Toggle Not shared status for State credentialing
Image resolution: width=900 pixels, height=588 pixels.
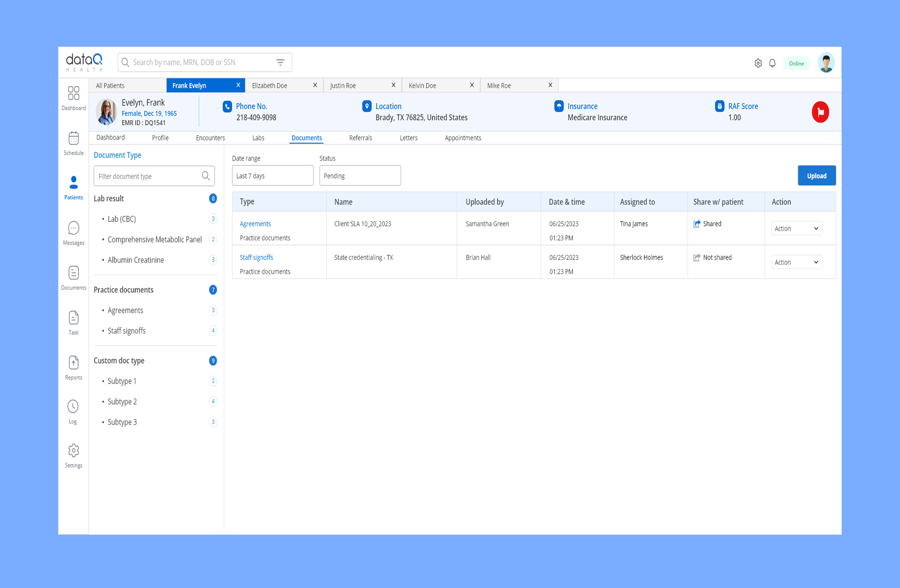point(697,257)
